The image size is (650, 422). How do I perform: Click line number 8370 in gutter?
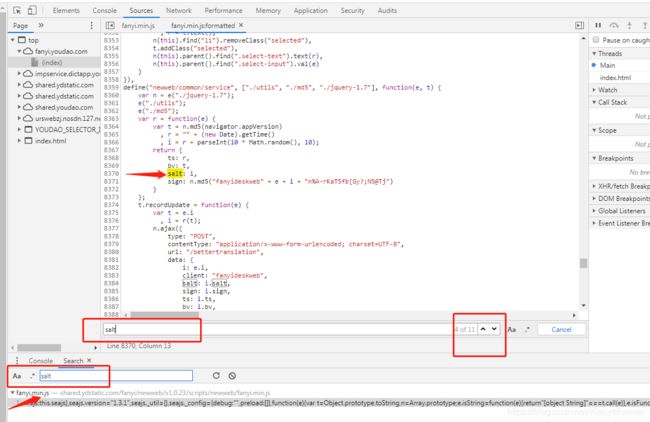point(111,174)
